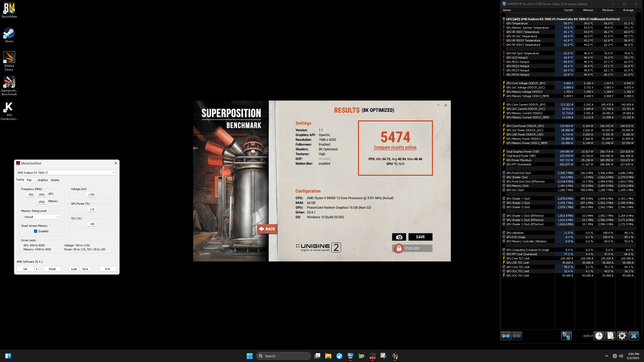Click the Windows Start button
Image resolution: width=644 pixels, height=362 pixels.
[250, 356]
